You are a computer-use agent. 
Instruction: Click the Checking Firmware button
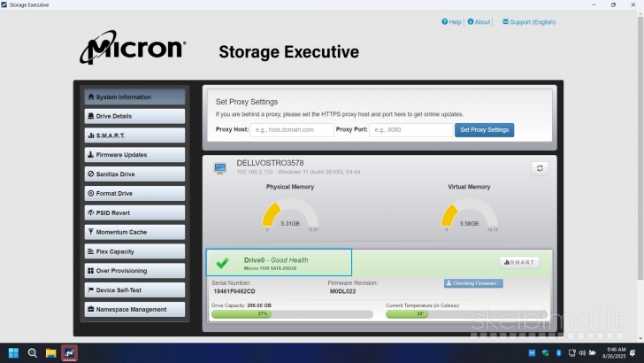pyautogui.click(x=473, y=283)
